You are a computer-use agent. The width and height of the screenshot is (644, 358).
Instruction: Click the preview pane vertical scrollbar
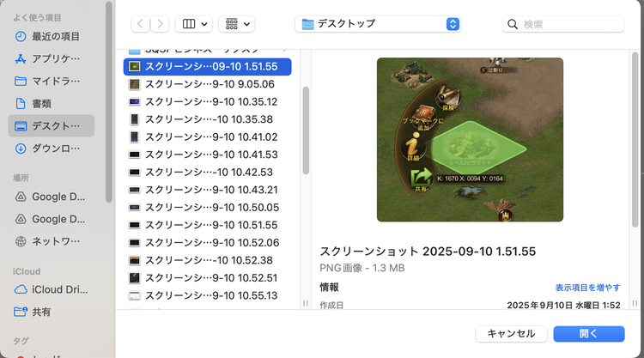pyautogui.click(x=635, y=140)
